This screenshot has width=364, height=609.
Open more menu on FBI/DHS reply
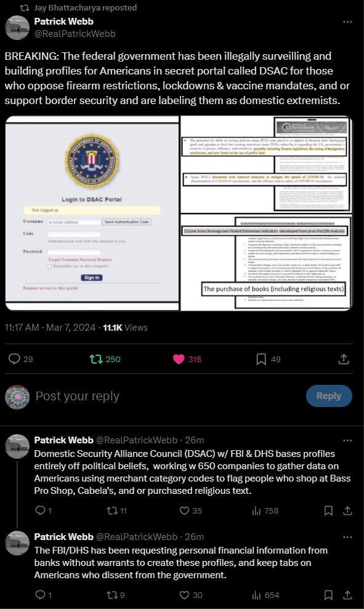pos(347,537)
